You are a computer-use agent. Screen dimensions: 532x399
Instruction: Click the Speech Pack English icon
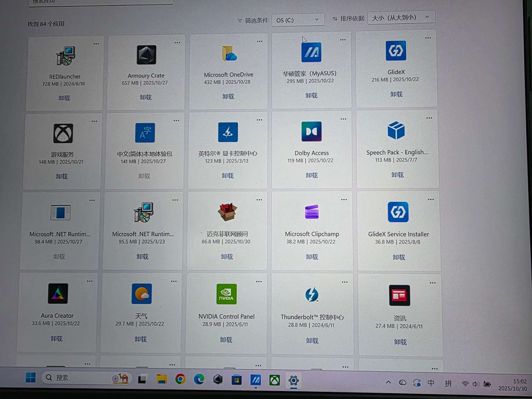pos(396,130)
